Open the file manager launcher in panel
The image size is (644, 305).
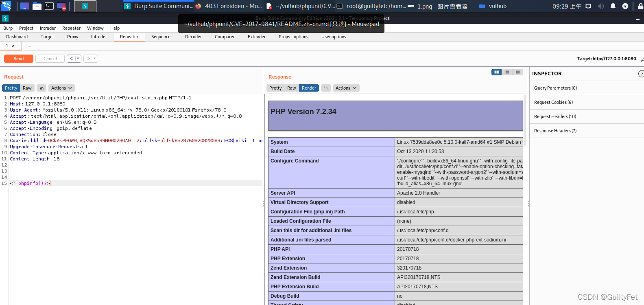tap(37, 6)
